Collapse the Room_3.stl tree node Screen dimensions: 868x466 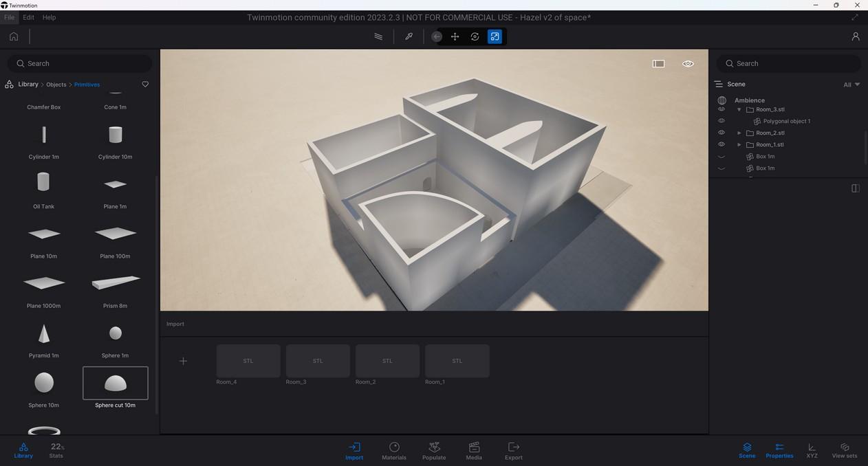pos(739,110)
